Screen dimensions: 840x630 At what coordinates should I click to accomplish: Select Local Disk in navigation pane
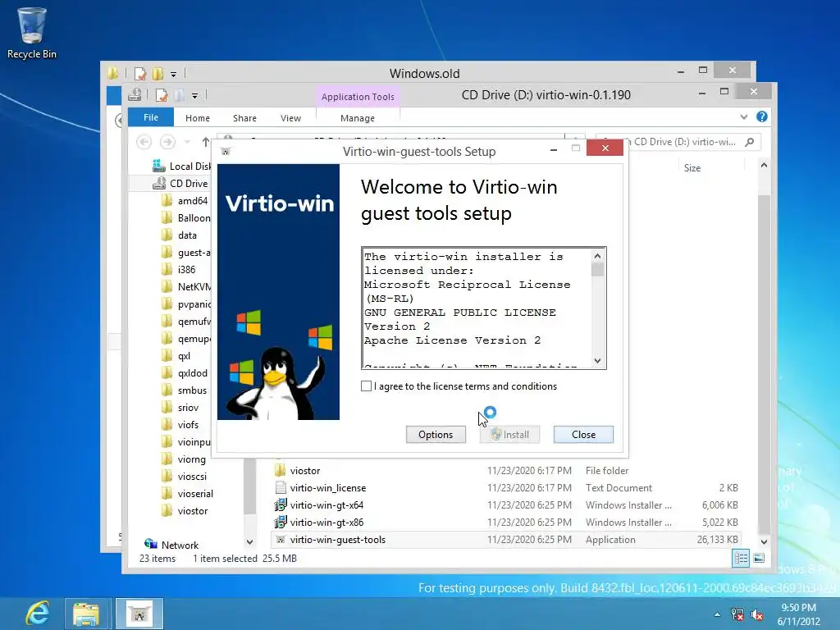[181, 166]
